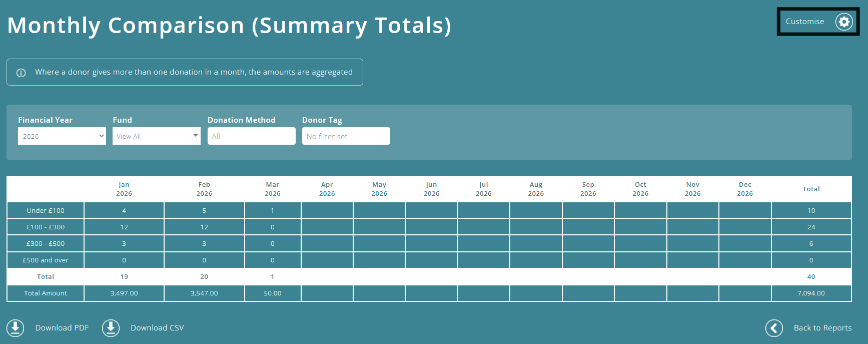Click the January total amount 3,497.00
The height and width of the screenshot is (344, 868).
(124, 293)
